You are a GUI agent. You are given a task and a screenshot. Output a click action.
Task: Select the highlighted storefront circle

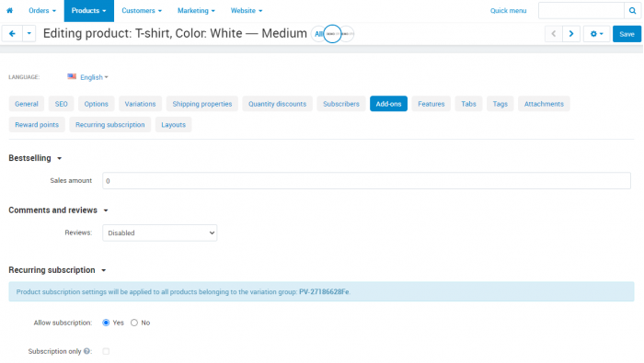click(x=332, y=34)
